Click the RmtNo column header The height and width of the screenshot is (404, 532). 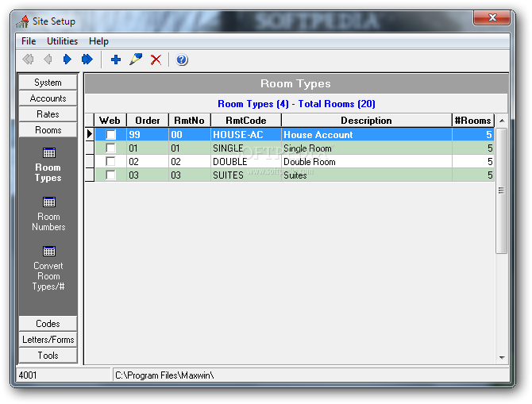pos(189,121)
